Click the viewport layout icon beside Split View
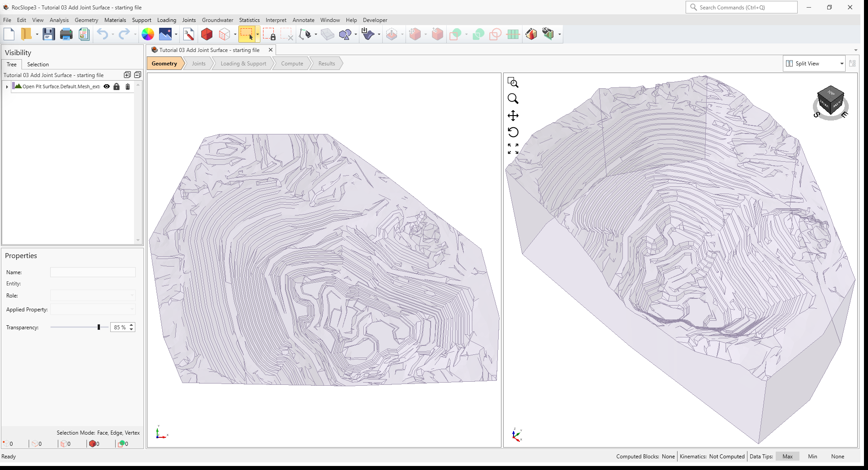The image size is (868, 470). pyautogui.click(x=852, y=64)
